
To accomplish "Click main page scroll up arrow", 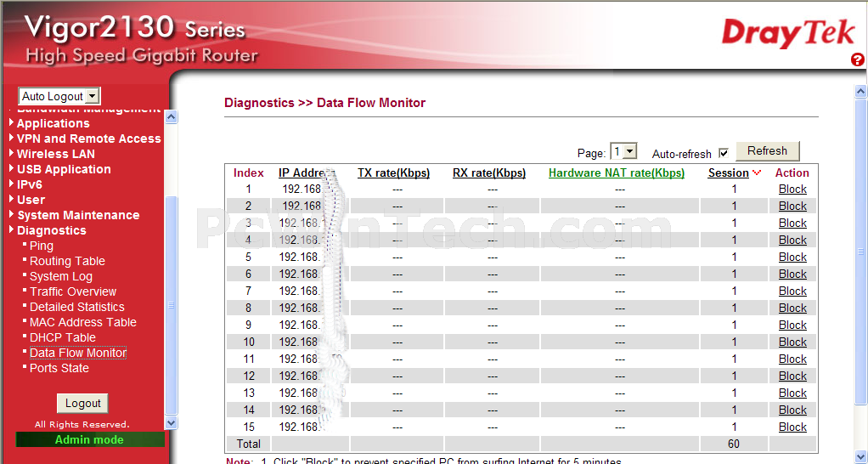I will (x=860, y=92).
